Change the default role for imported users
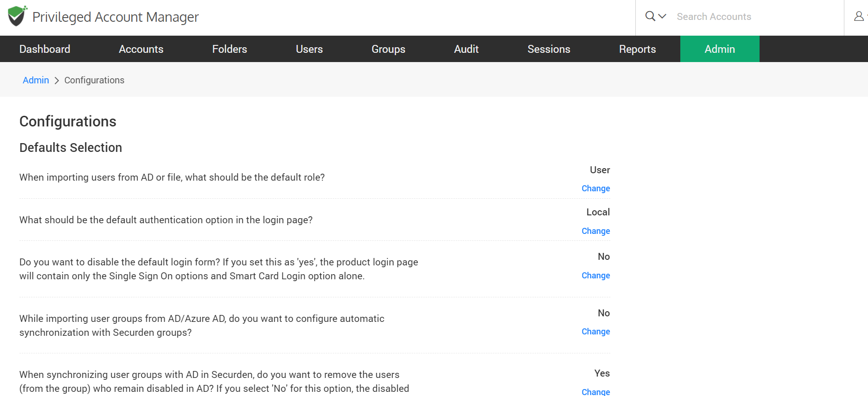The width and height of the screenshot is (868, 396). pos(596,189)
